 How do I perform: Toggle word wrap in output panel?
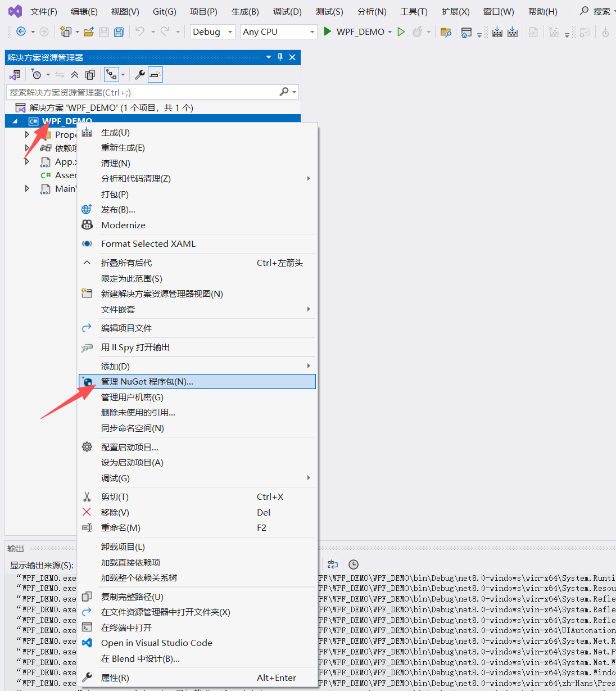tap(333, 564)
